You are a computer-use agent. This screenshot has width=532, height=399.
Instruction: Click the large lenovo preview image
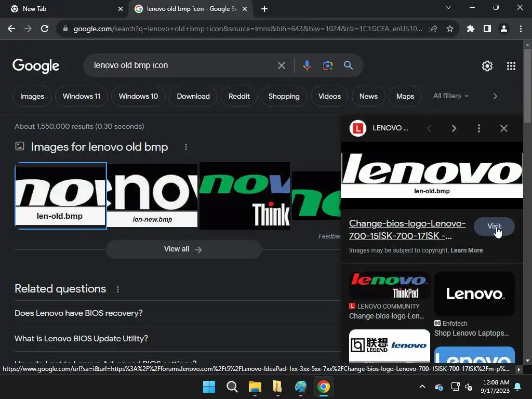pos(432,175)
